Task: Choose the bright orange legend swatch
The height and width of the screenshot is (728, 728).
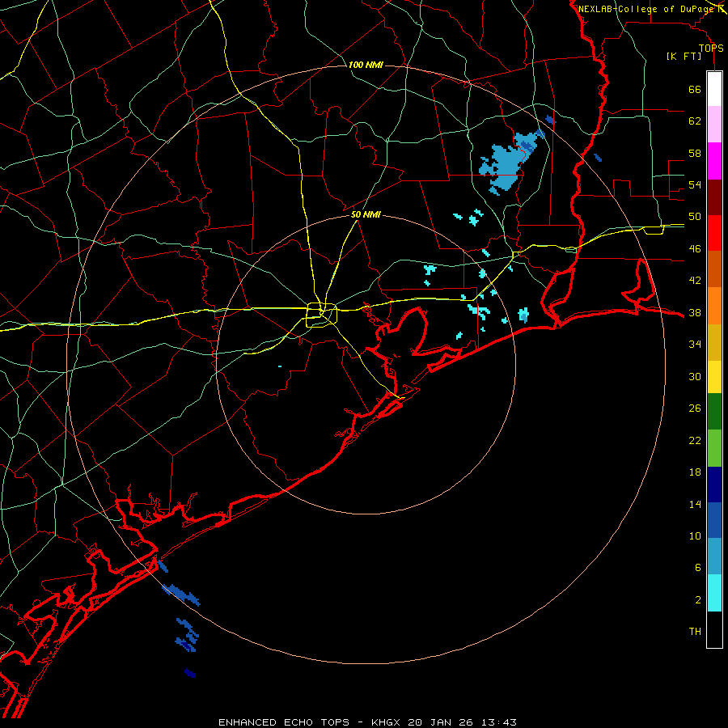Action: [714, 306]
